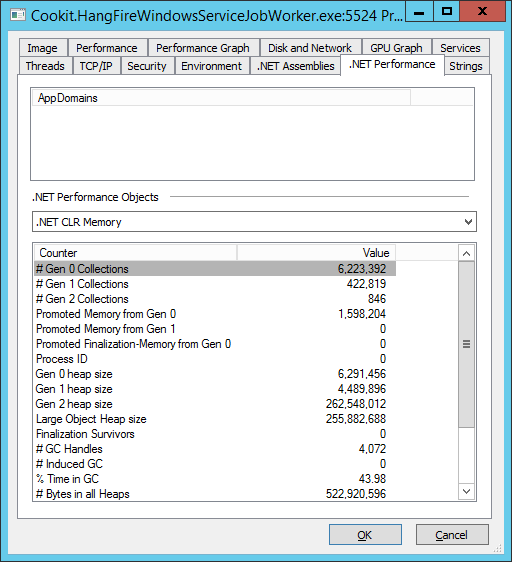Dismiss the dialog with the Cancel button

coord(452,535)
